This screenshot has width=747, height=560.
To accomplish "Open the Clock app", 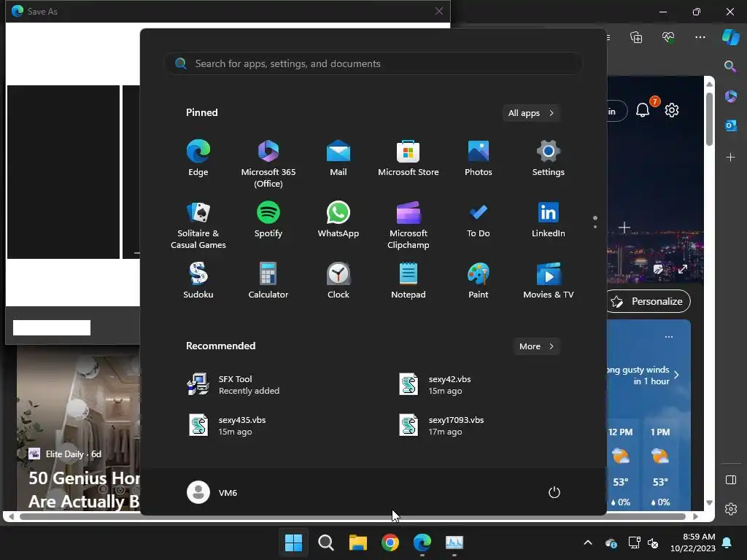I will tap(338, 281).
